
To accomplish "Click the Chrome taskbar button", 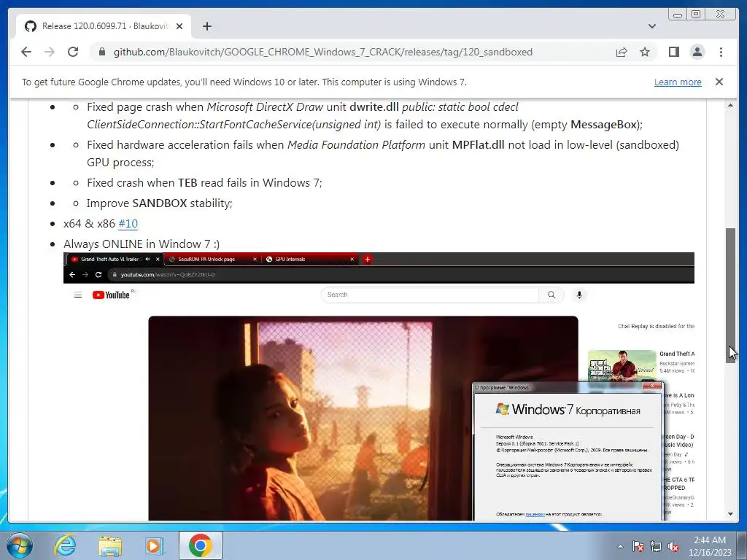I will pyautogui.click(x=200, y=545).
